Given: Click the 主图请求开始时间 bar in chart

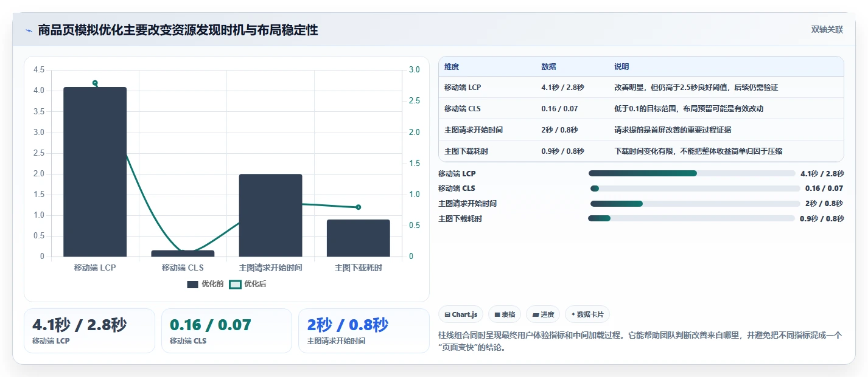Looking at the screenshot, I should 270,215.
